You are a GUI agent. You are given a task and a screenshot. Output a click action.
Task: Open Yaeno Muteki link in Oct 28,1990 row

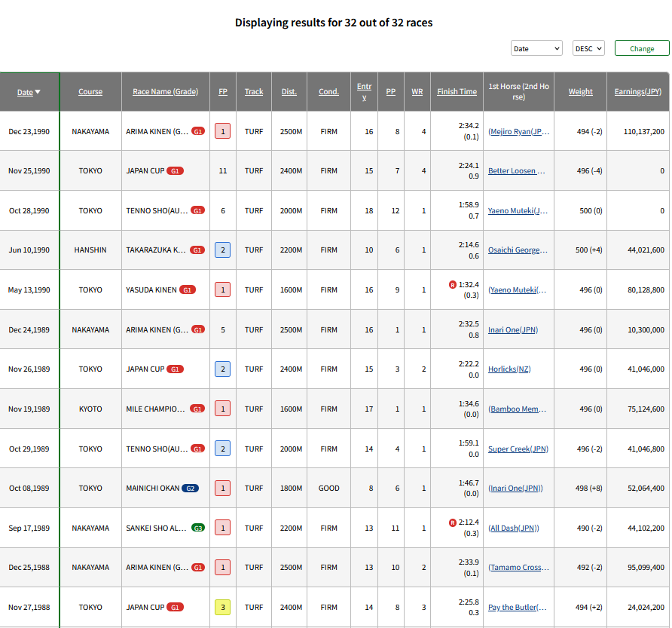pyautogui.click(x=518, y=210)
